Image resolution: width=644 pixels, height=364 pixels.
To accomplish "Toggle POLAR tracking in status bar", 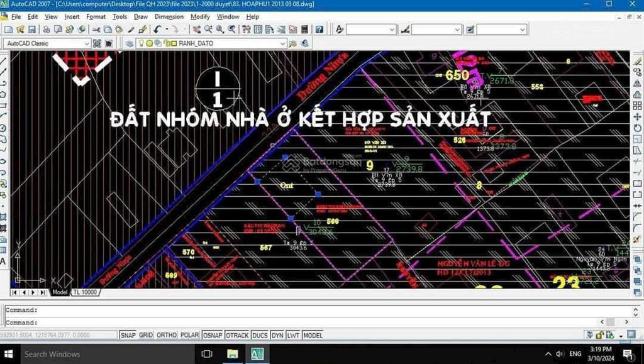I will click(x=189, y=335).
